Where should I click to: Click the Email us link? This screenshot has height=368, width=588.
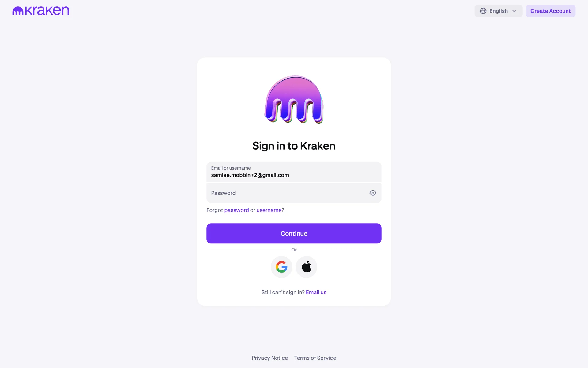coord(316,292)
